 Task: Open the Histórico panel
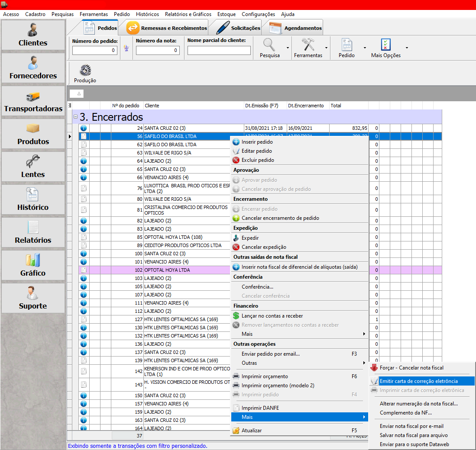pyautogui.click(x=33, y=199)
